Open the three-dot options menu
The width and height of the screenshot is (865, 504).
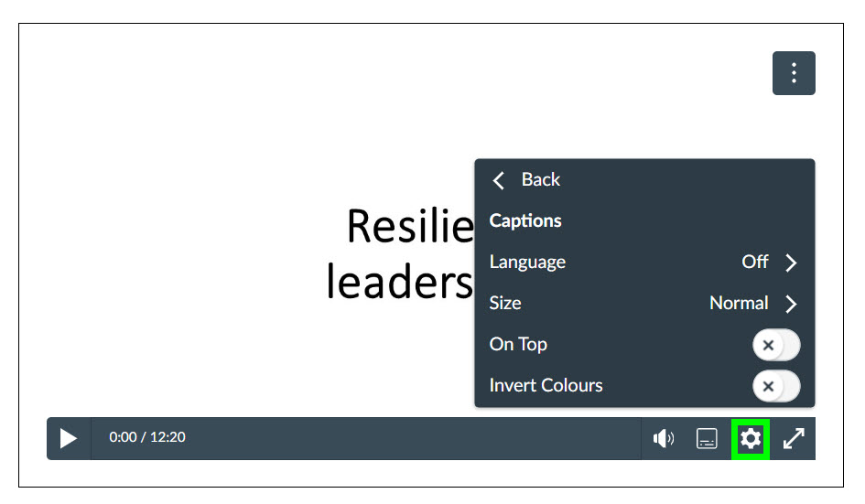click(794, 73)
